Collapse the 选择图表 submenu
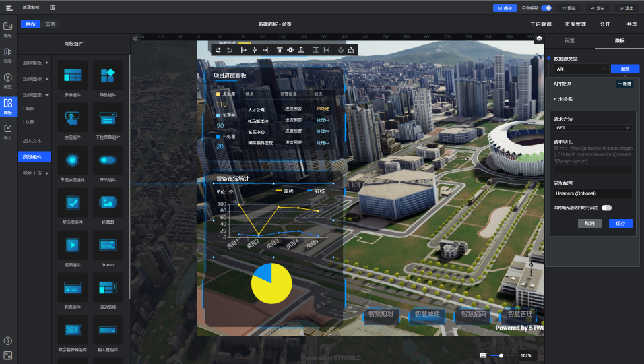Viewport: 644px width, 364px height. [x=35, y=95]
